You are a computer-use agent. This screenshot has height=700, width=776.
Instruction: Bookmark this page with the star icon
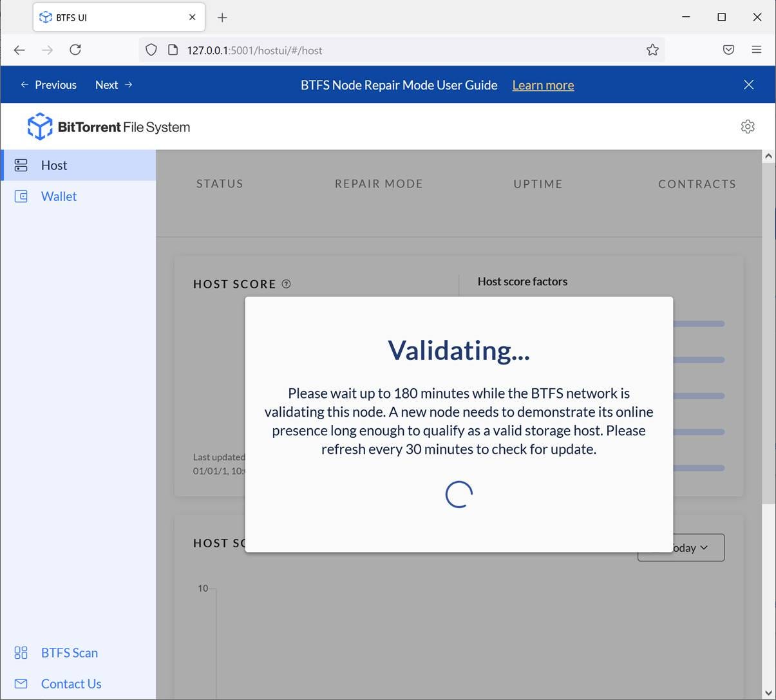point(652,50)
